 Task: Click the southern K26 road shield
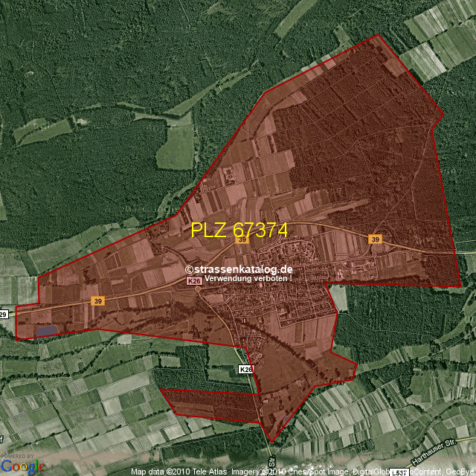[x=246, y=370]
